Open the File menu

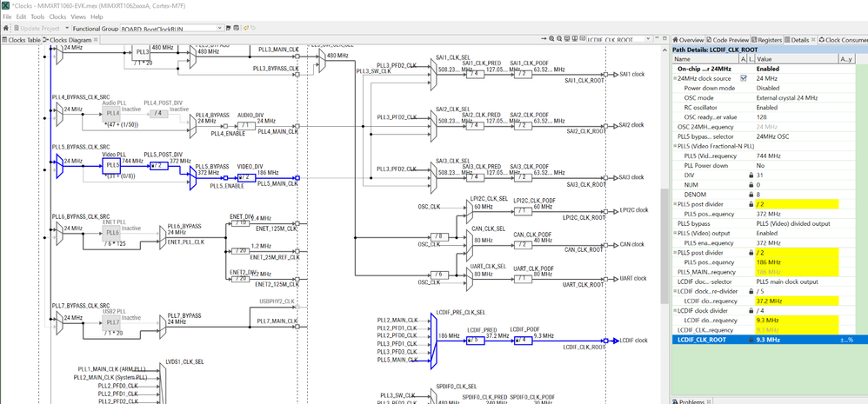click(7, 17)
